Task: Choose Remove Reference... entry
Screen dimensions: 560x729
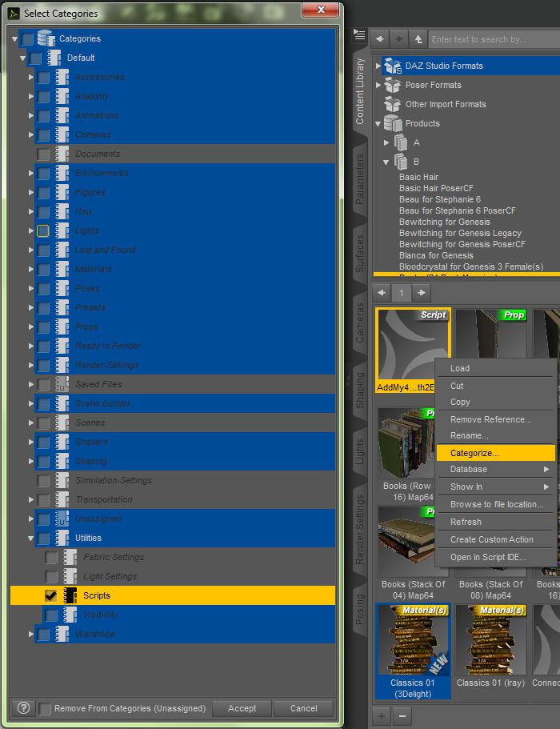Action: click(x=496, y=419)
